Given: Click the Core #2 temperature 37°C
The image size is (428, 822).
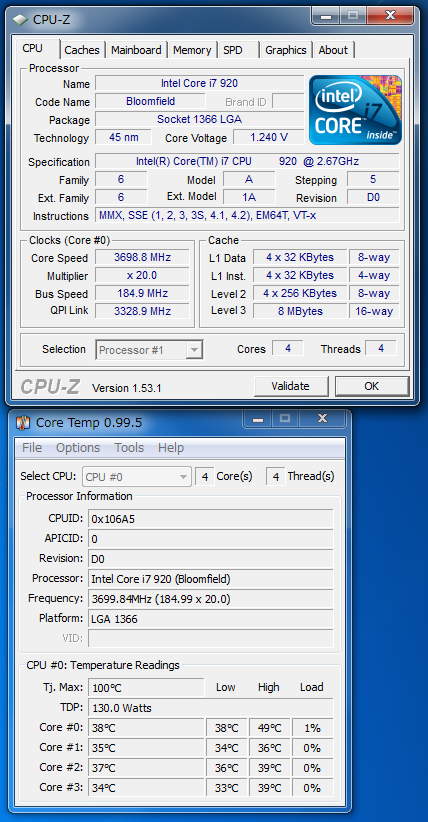Looking at the screenshot, I should [x=146, y=767].
